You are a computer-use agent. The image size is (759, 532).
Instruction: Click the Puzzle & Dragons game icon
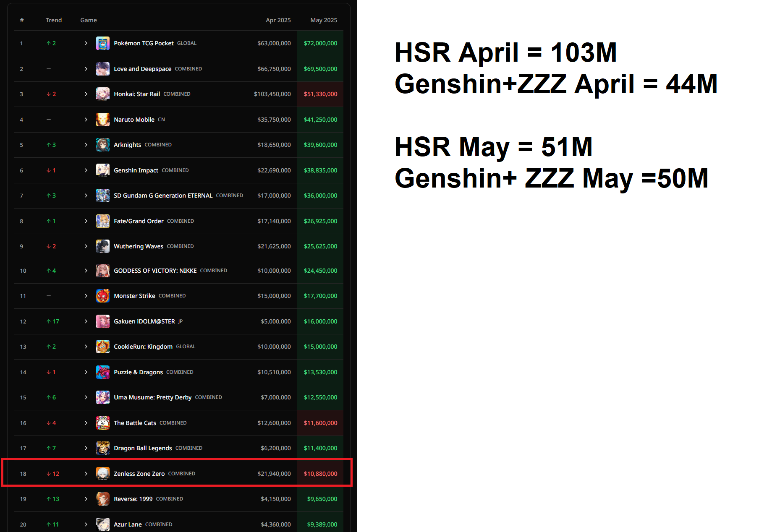point(103,372)
